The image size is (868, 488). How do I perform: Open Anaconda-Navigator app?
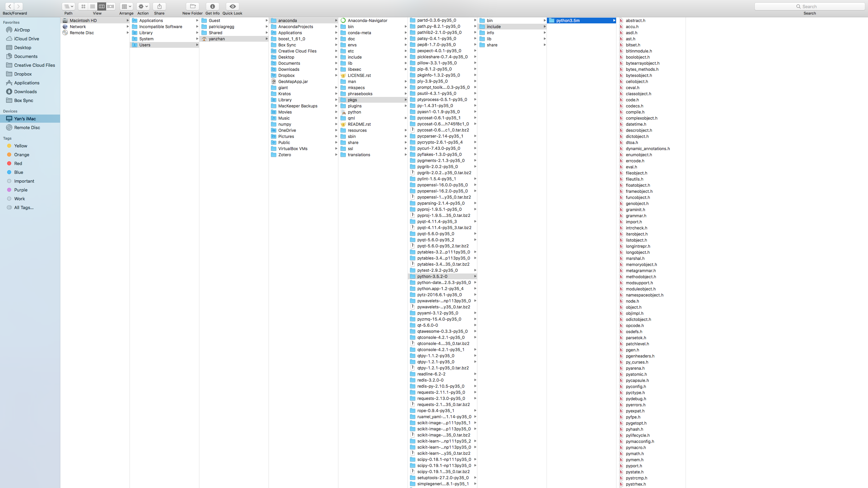click(x=373, y=20)
